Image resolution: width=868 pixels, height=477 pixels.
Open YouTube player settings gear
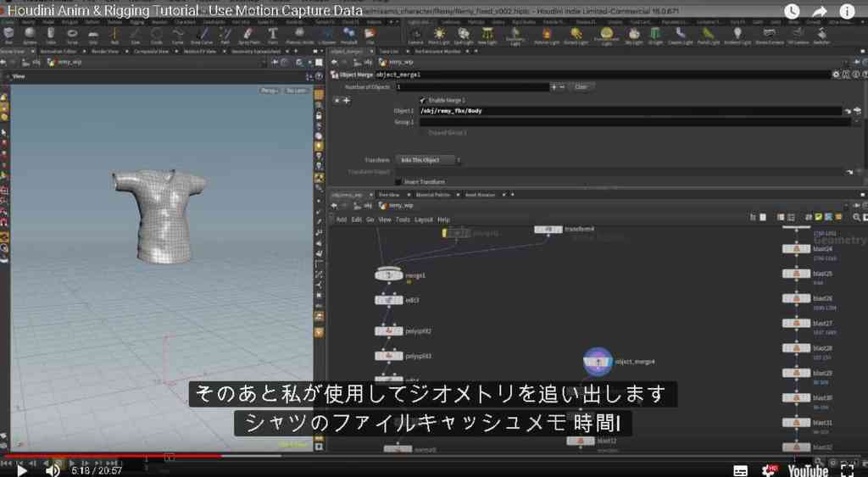click(x=769, y=470)
